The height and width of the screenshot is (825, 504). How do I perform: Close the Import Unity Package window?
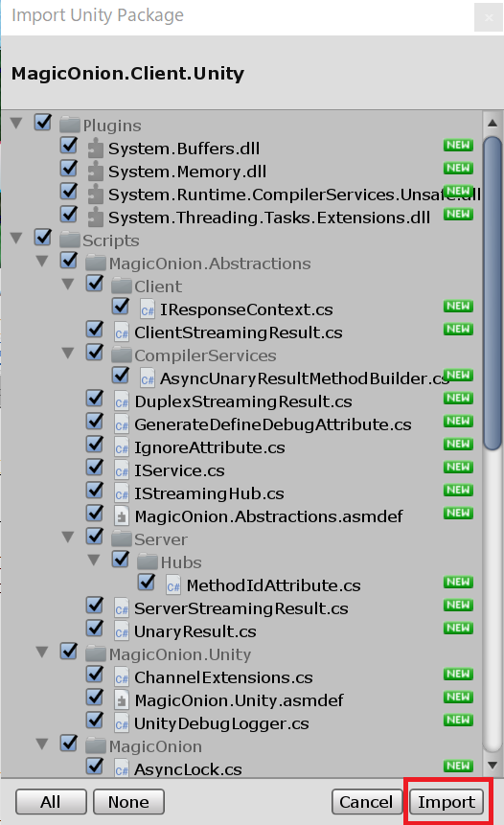click(x=489, y=17)
